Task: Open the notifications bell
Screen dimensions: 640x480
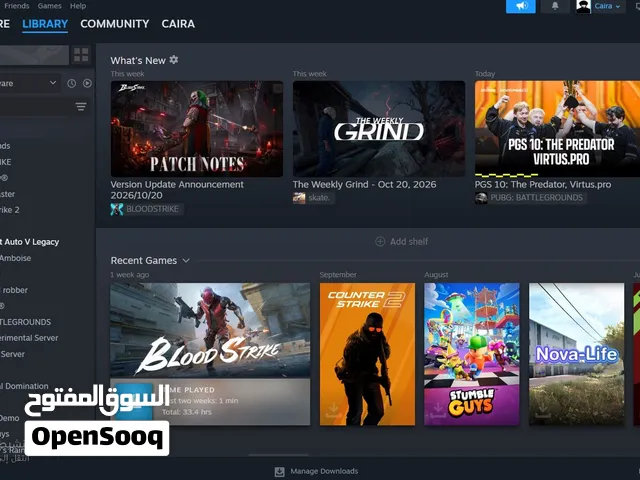Action: coord(555,6)
